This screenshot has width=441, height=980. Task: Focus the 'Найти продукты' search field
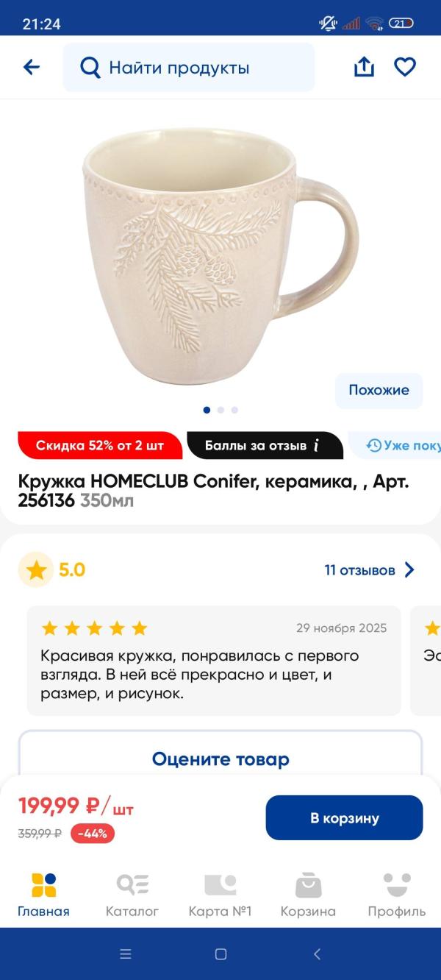[x=189, y=68]
